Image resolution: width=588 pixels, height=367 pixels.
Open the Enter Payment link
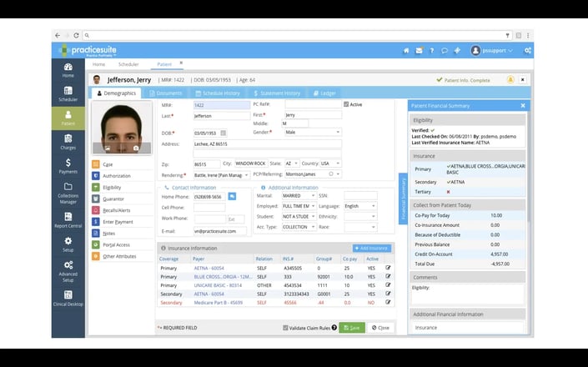[118, 222]
